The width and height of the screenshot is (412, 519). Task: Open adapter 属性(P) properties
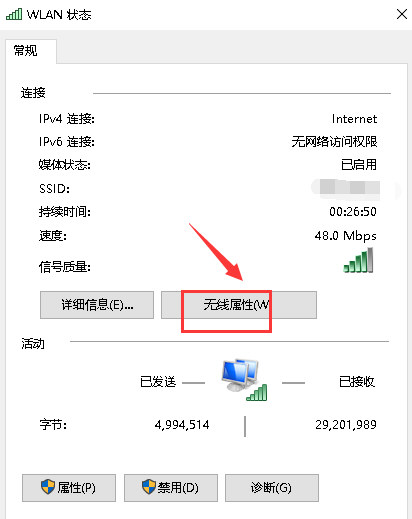(69, 488)
